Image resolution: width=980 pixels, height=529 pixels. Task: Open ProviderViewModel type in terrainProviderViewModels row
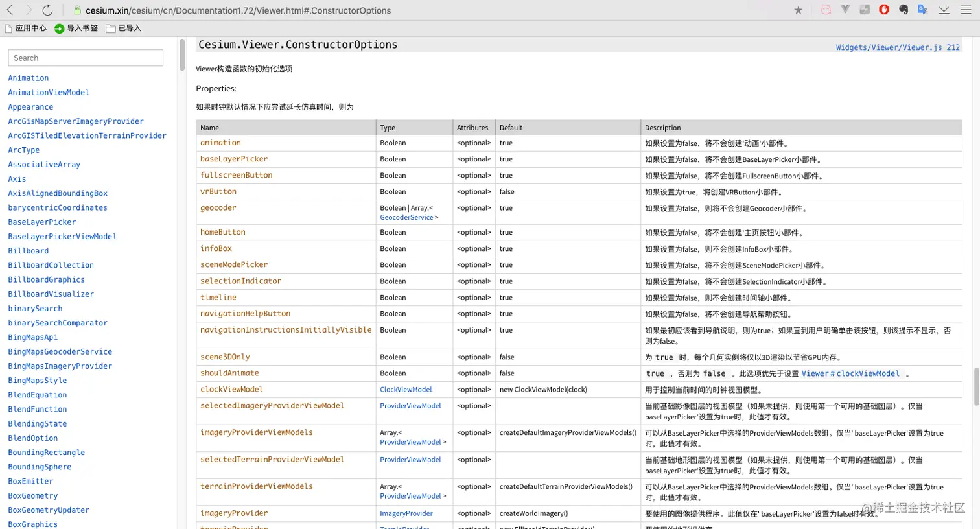410,496
